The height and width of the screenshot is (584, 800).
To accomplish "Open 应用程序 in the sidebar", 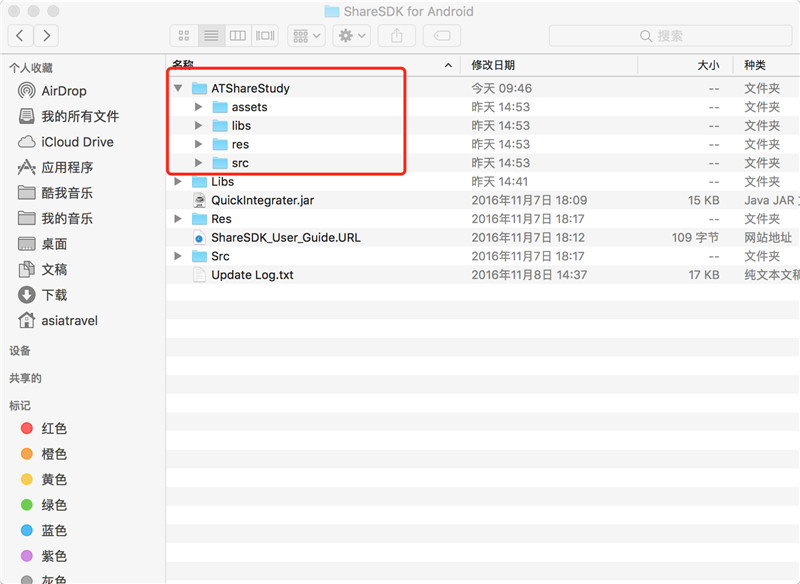I will coord(55,167).
